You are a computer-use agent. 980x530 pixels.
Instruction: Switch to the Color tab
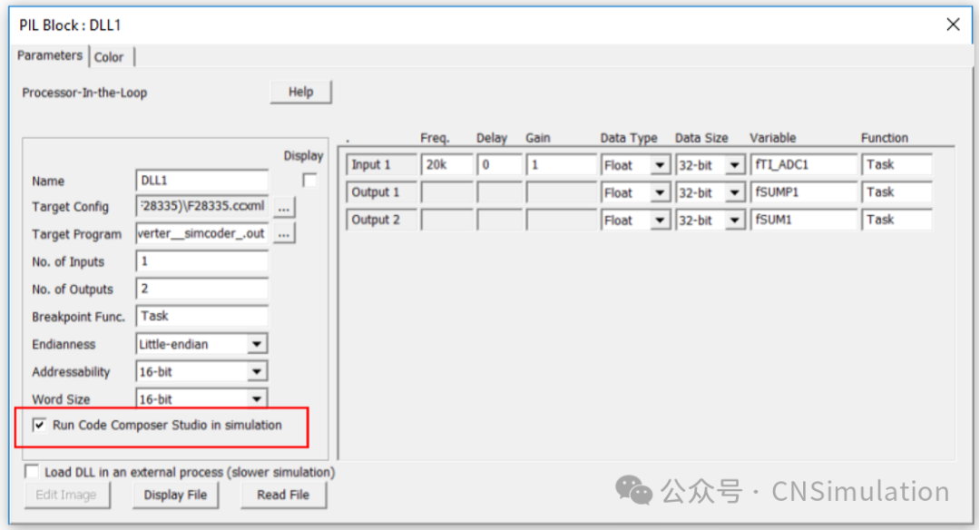(109, 56)
